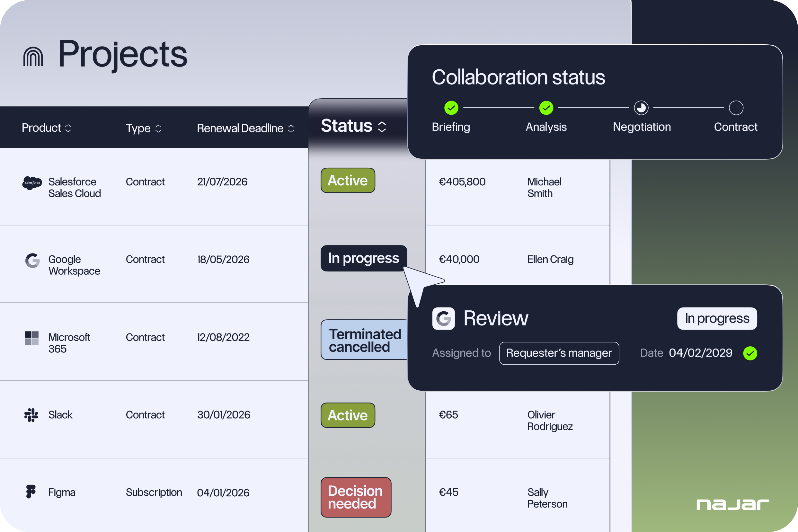798x532 pixels.
Task: Click the green checkmark next to date 04/02/2029
Action: (750, 353)
